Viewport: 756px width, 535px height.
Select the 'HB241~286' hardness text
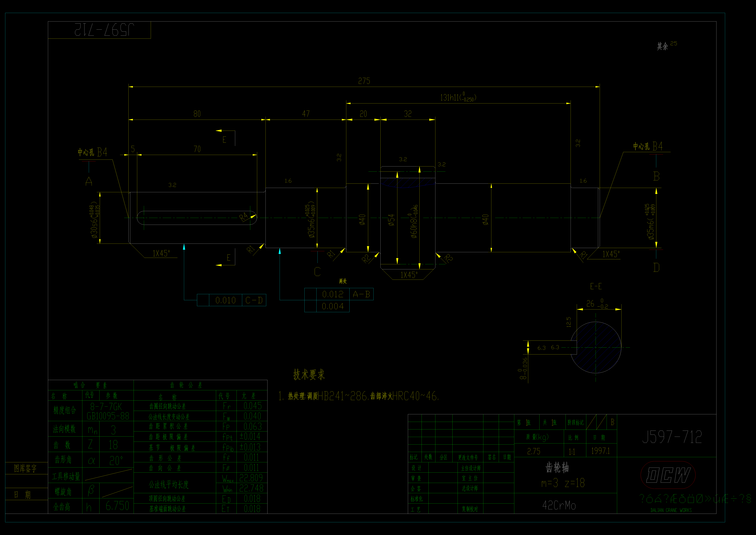[342, 396]
